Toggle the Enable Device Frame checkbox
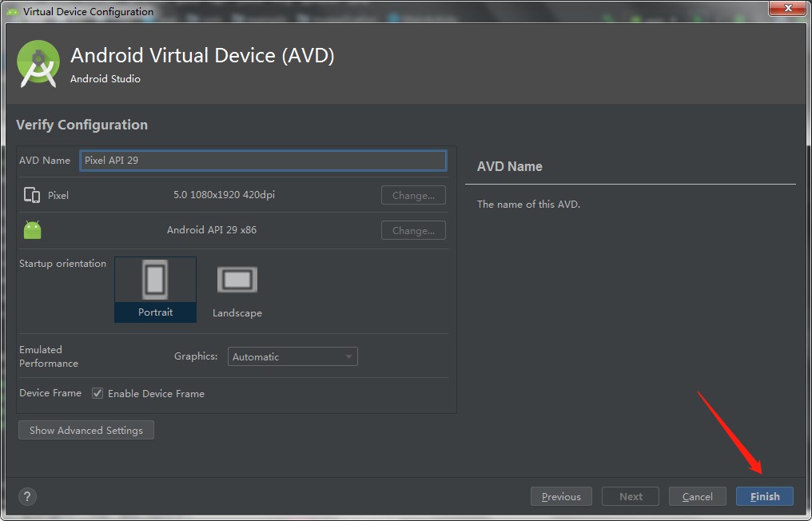 click(x=98, y=394)
